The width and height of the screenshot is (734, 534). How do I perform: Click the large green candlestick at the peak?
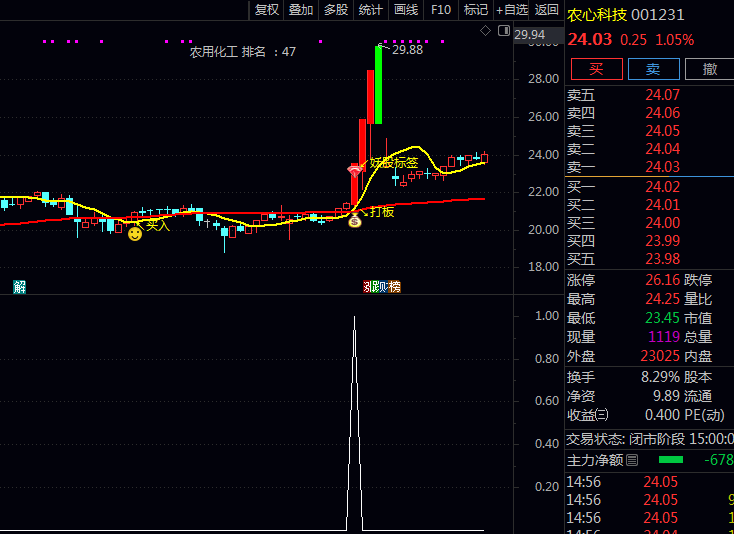point(378,85)
